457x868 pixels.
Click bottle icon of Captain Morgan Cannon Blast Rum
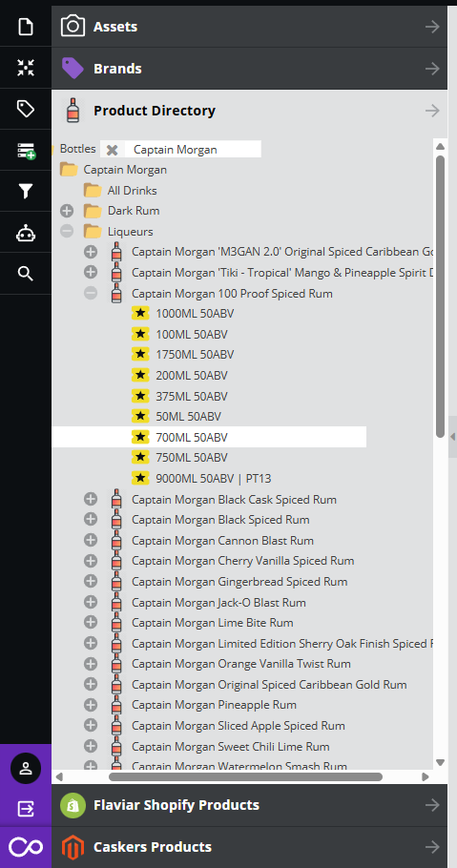[x=116, y=540]
